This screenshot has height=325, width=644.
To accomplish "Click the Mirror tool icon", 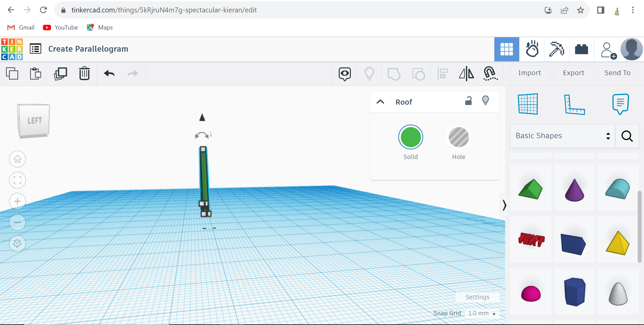I will point(467,73).
